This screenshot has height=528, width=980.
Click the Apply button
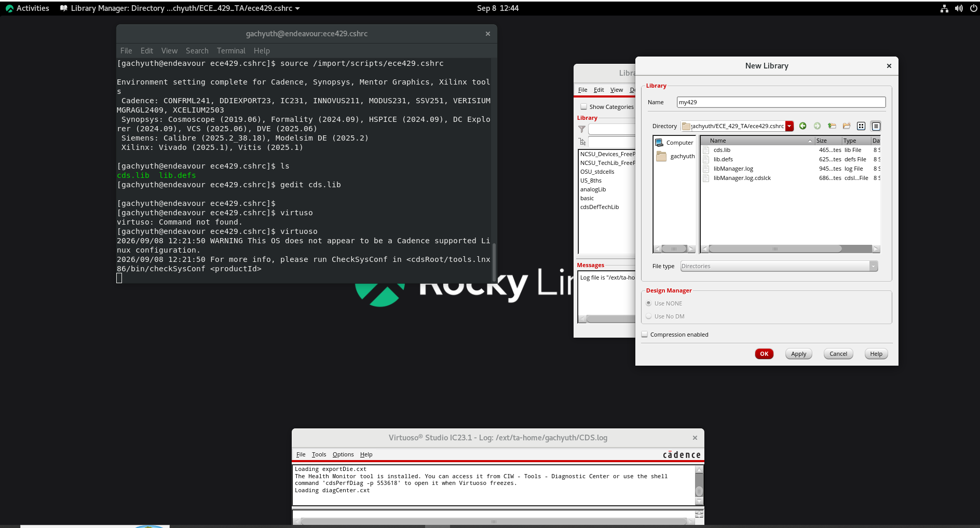click(x=798, y=354)
